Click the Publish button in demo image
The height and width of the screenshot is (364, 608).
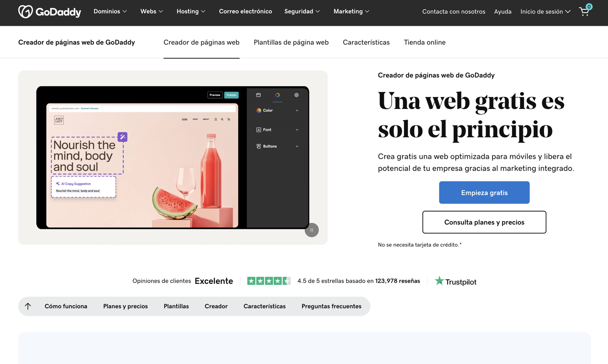(232, 95)
